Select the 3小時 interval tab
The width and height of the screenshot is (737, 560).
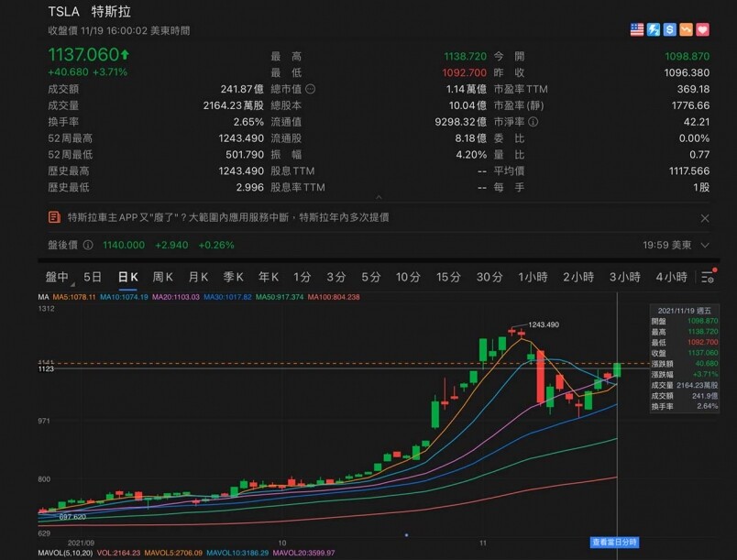[x=624, y=277]
